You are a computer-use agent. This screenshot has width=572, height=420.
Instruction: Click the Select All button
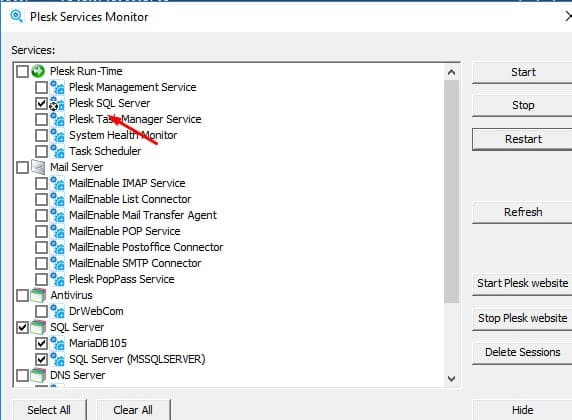(49, 410)
